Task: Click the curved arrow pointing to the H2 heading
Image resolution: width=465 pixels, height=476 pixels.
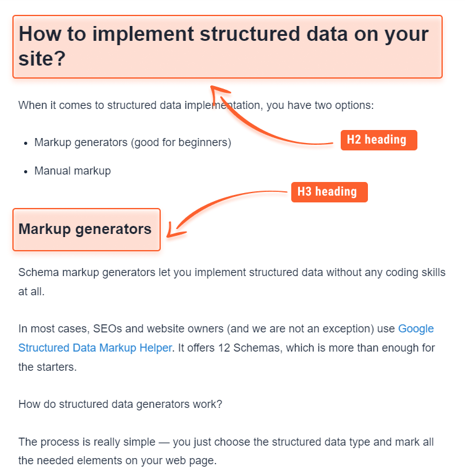Action: click(271, 116)
